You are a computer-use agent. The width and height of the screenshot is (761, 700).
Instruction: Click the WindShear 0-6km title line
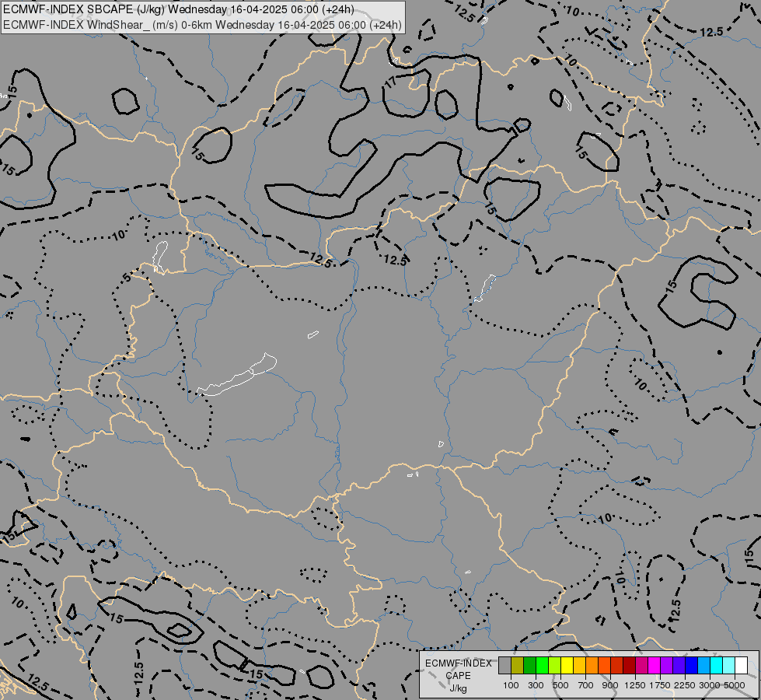[202, 24]
